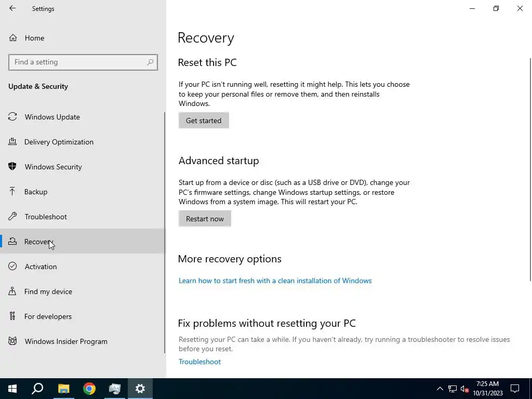Click the More recovery options heading
This screenshot has width=532, height=399.
(230, 259)
